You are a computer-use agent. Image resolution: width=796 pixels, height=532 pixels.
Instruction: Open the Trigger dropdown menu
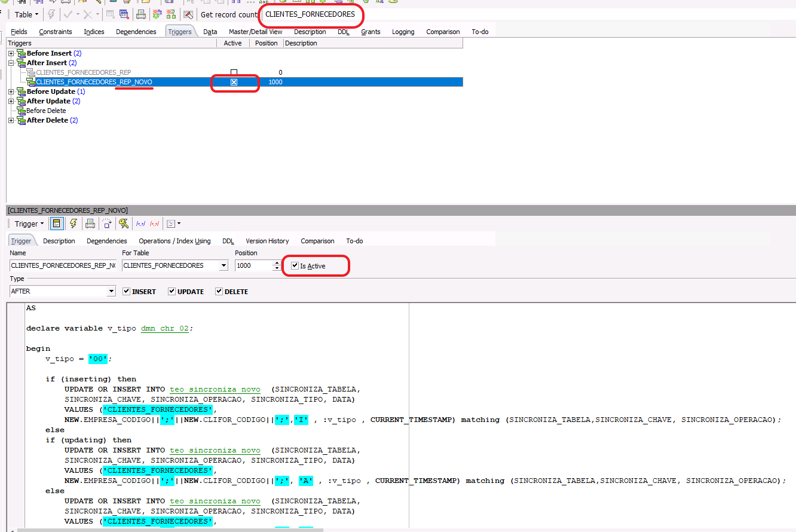pos(29,224)
